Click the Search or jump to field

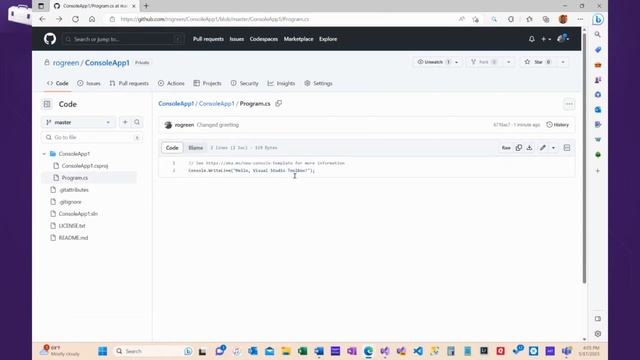(123, 39)
